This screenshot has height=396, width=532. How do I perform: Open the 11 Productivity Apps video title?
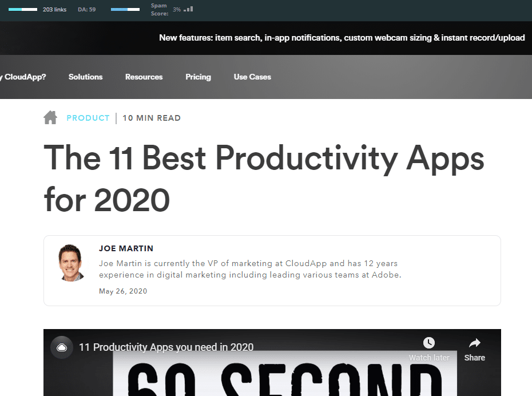[x=166, y=347]
